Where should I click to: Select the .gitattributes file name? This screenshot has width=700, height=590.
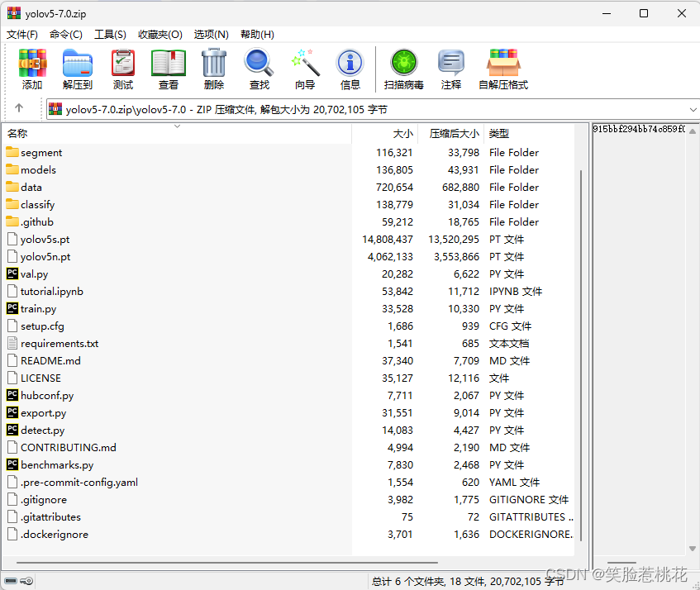(50, 516)
